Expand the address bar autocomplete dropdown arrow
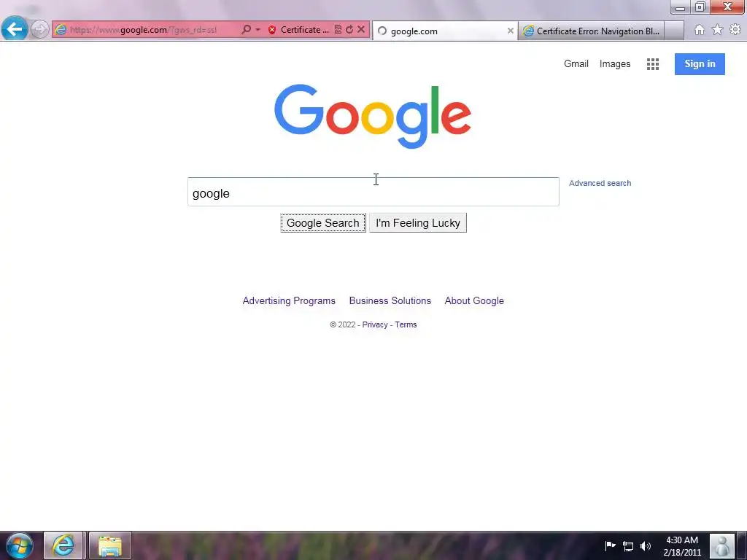747x560 pixels. 258,29
